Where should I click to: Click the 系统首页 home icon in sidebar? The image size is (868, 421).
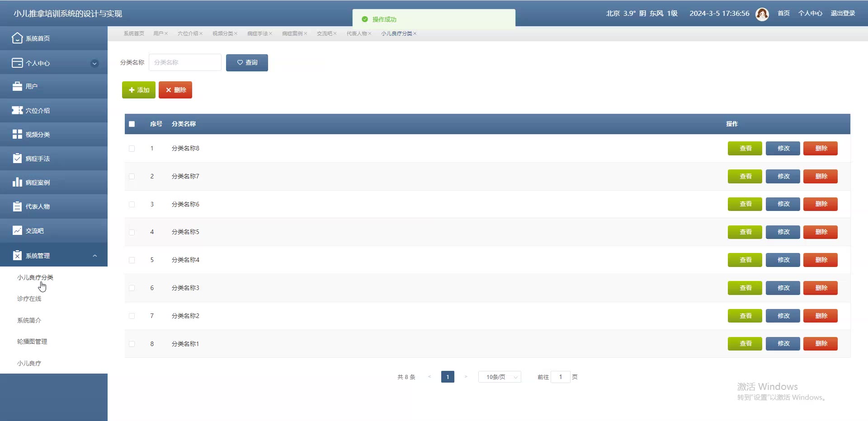(x=17, y=38)
